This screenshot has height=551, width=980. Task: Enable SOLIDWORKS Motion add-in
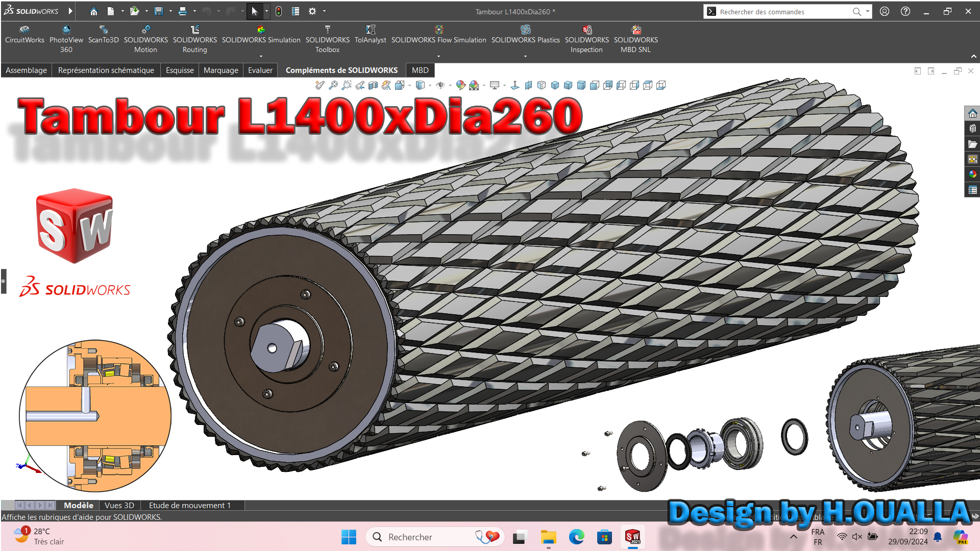point(146,39)
